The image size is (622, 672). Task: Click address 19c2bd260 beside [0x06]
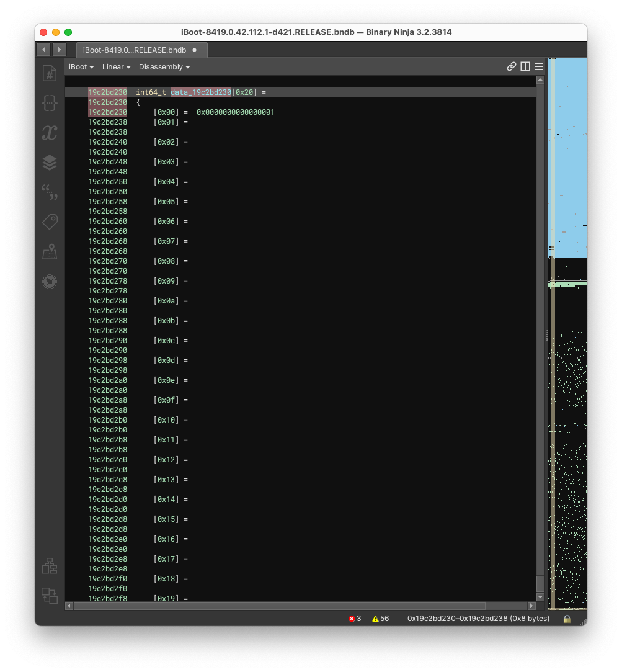(x=107, y=222)
